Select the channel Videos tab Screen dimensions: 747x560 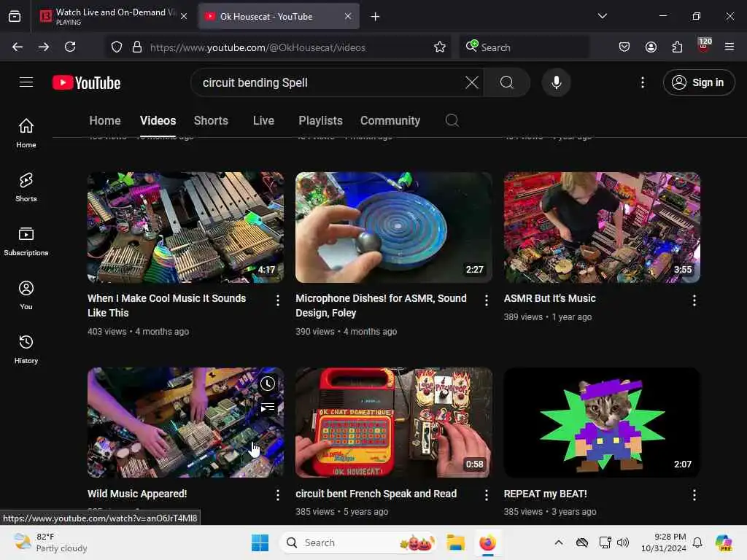click(x=158, y=120)
